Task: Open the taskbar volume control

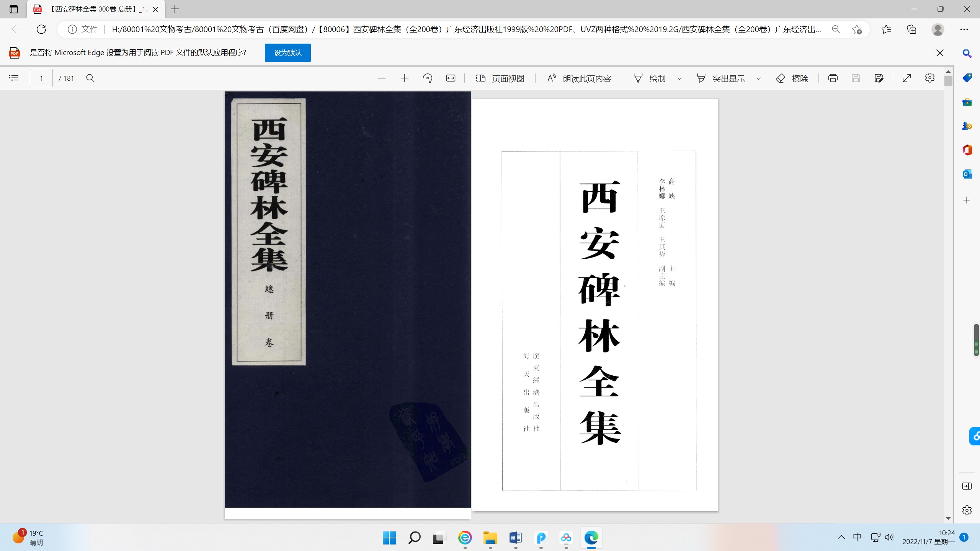Action: (x=889, y=537)
